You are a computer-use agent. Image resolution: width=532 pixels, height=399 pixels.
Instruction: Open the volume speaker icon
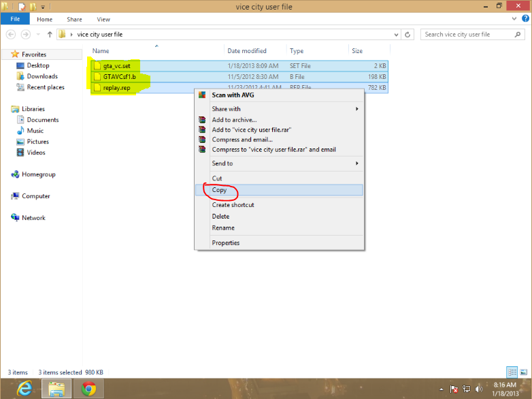click(479, 389)
